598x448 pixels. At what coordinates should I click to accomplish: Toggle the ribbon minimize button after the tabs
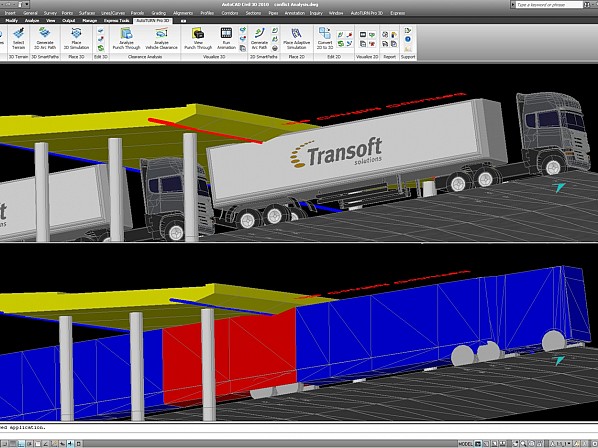tap(183, 21)
